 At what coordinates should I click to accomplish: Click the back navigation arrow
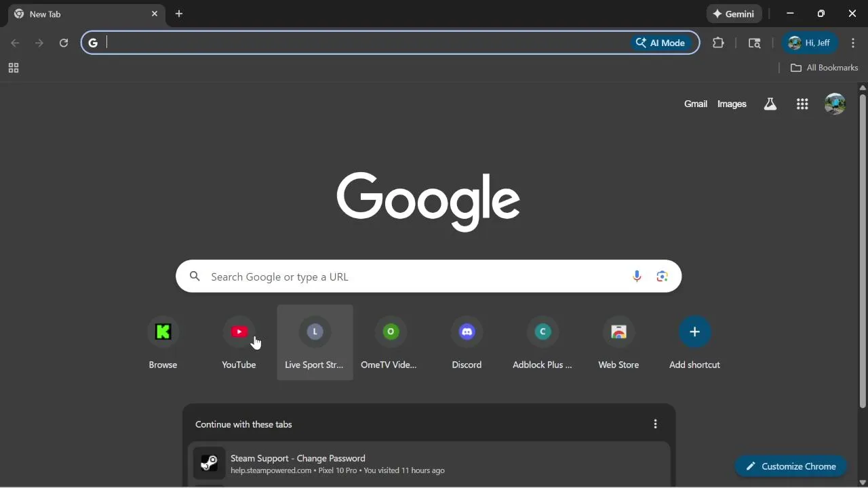coord(15,43)
